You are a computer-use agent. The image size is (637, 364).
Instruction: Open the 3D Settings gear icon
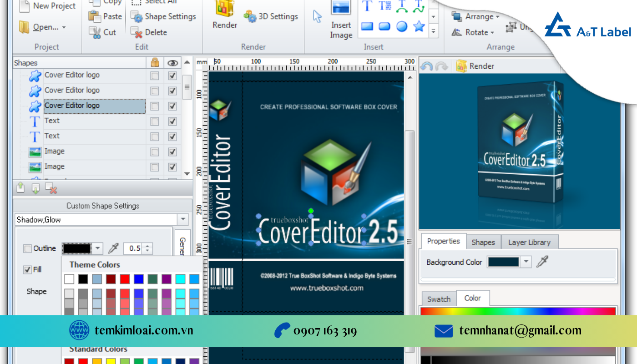250,16
